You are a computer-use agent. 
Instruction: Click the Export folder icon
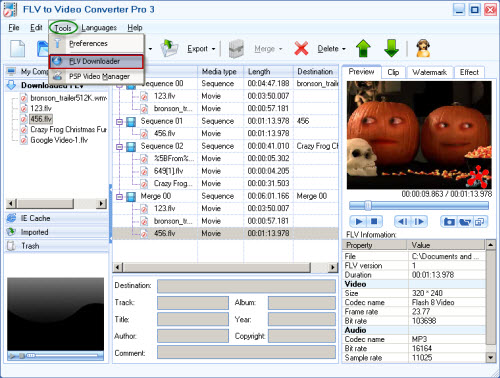click(169, 48)
